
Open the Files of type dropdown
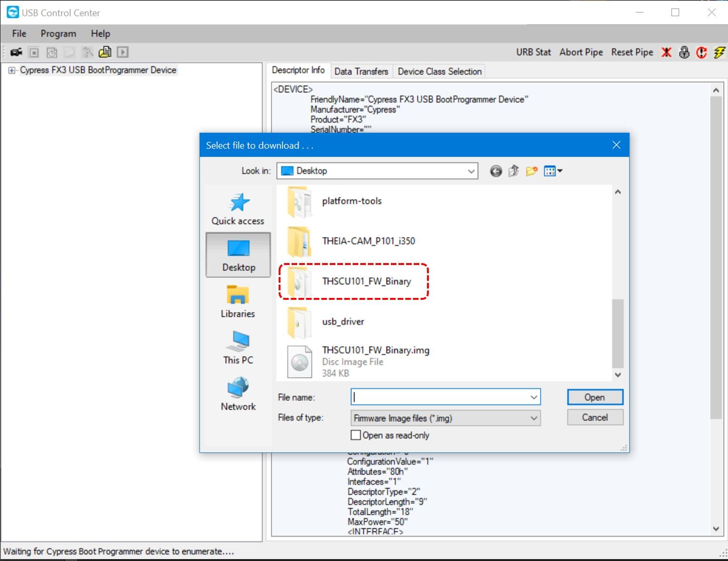pos(446,418)
